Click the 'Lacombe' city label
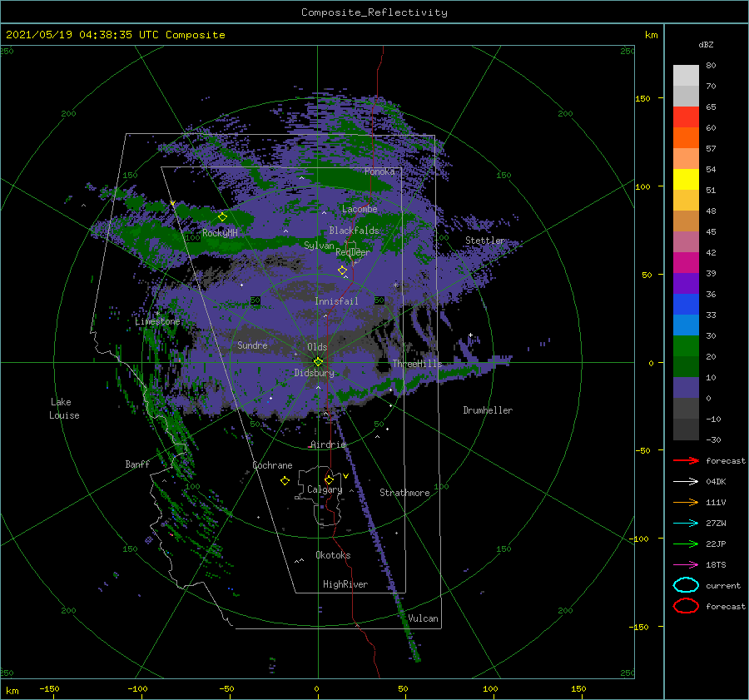The height and width of the screenshot is (700, 749). 360,209
